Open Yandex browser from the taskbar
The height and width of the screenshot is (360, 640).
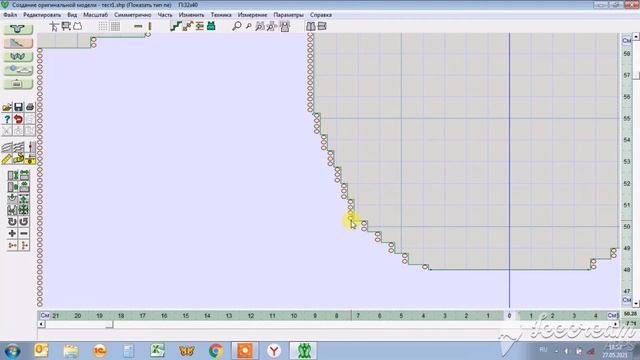[274, 351]
